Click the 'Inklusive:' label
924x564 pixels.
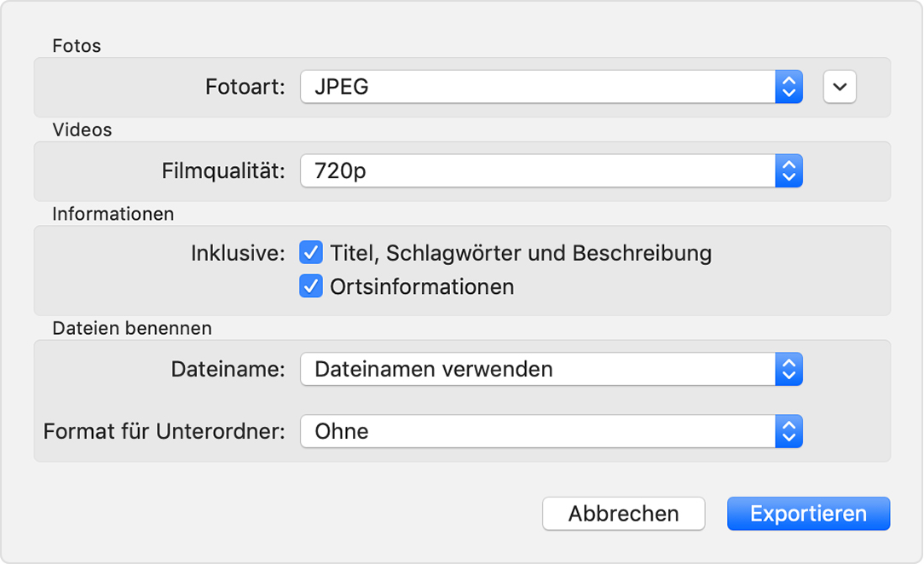[x=238, y=253]
